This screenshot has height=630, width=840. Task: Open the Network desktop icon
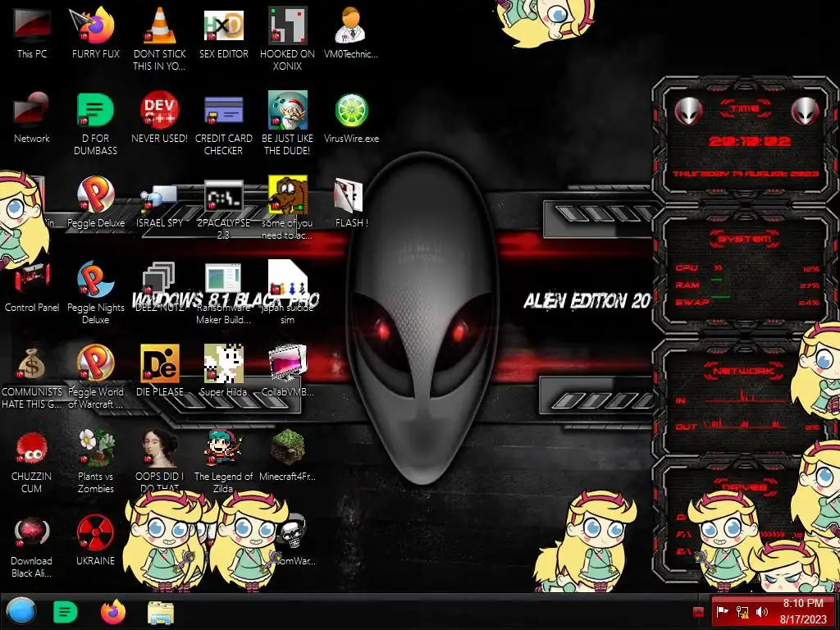point(32,110)
